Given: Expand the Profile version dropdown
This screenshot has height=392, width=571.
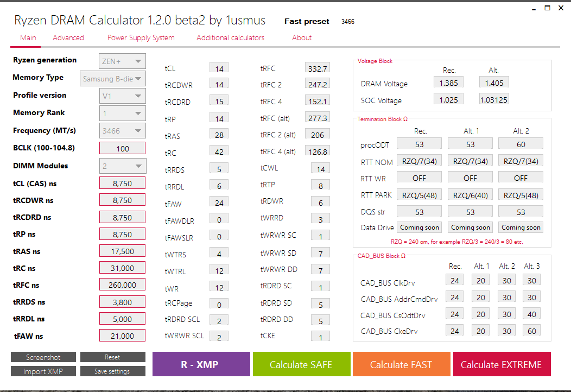Looking at the screenshot, I should point(122,96).
